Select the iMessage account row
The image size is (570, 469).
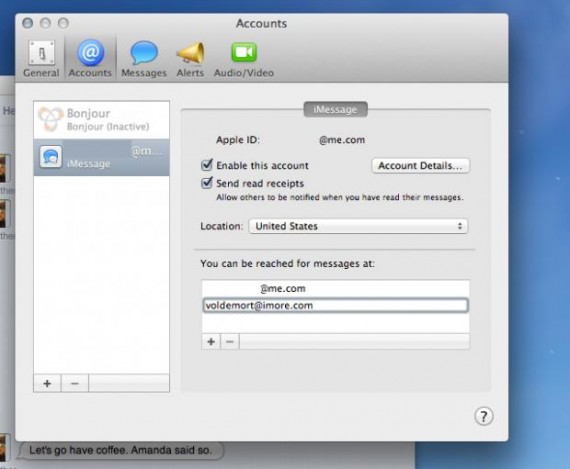(x=101, y=157)
